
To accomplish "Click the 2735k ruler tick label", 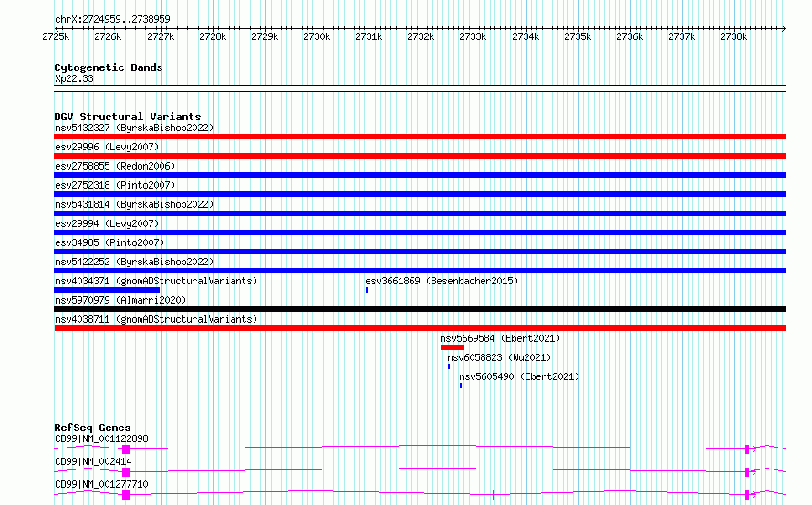I will click(578, 36).
